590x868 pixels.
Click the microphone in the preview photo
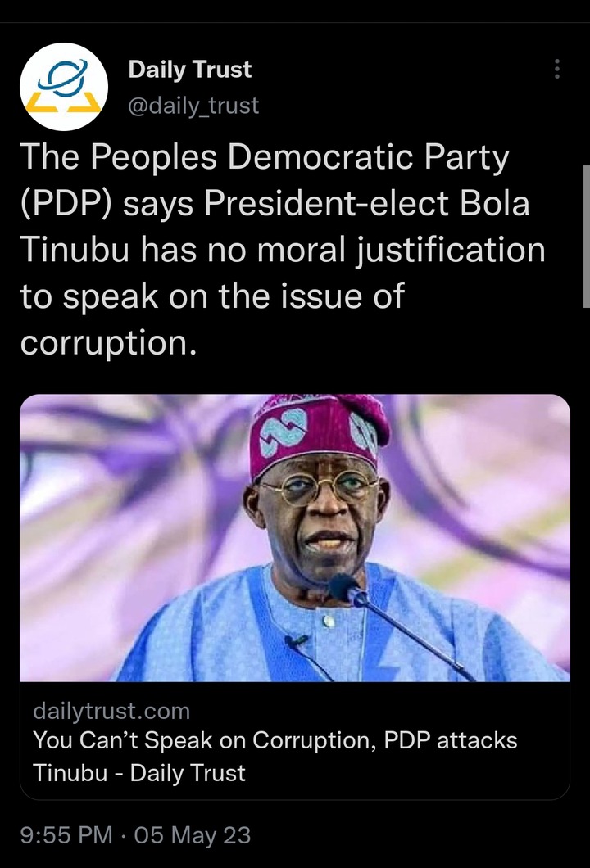pos(348,590)
